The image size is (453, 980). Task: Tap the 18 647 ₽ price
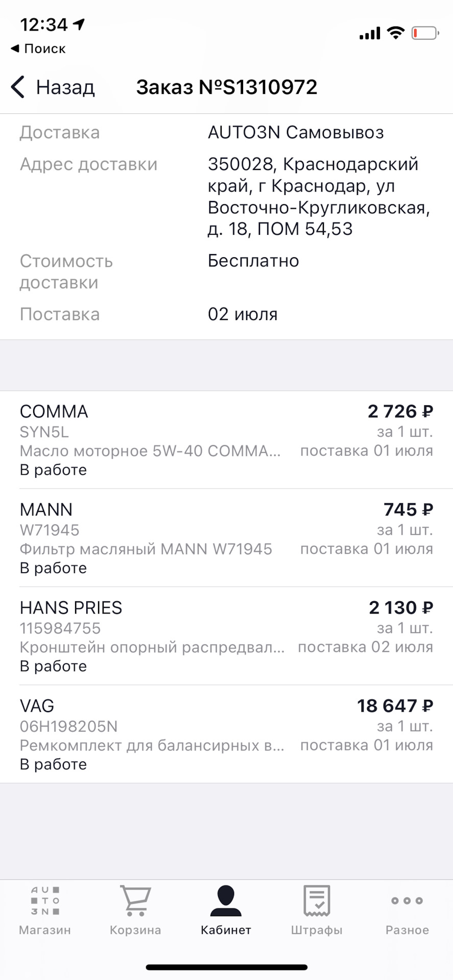pyautogui.click(x=395, y=706)
